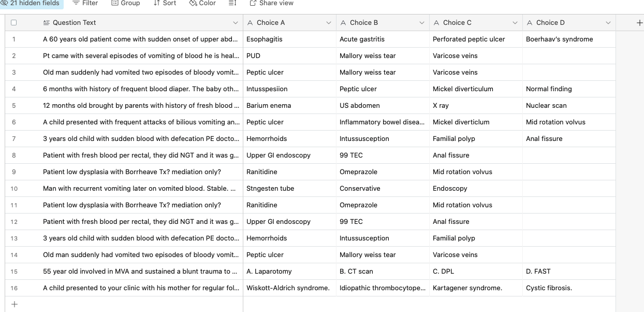The width and height of the screenshot is (644, 312).
Task: Select the cell 'D. FAST'
Action: click(x=569, y=272)
